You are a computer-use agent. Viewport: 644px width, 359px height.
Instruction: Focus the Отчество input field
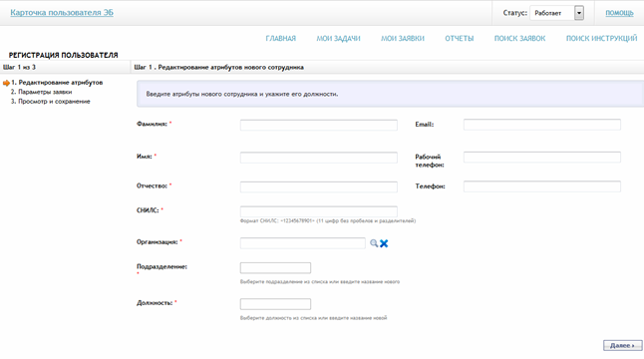click(x=319, y=186)
